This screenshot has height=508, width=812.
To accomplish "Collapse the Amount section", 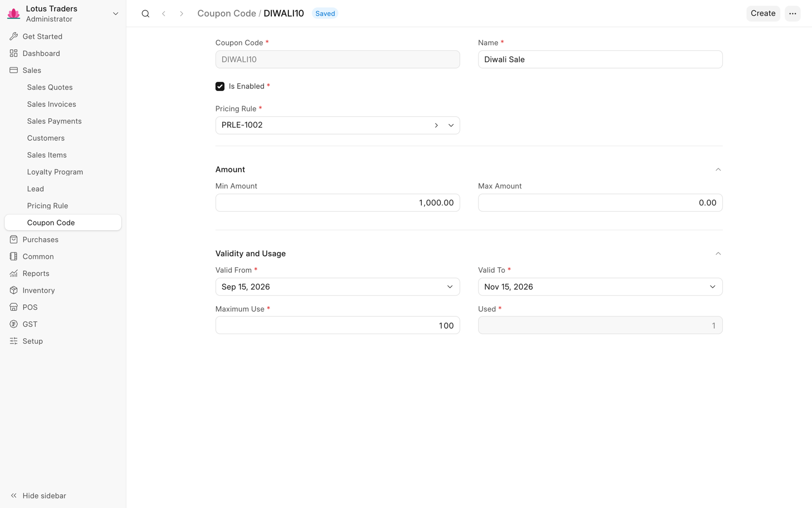I will tap(718, 170).
